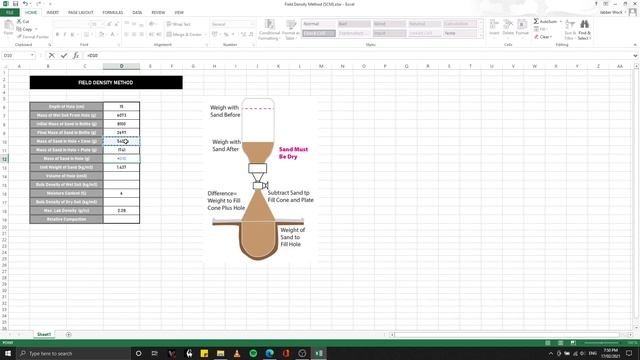
Task: Switch to the DATA tab
Action: click(x=137, y=13)
